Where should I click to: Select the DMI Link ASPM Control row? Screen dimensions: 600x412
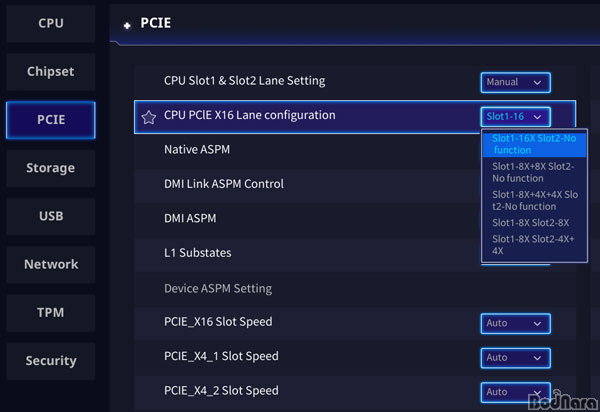click(300, 184)
